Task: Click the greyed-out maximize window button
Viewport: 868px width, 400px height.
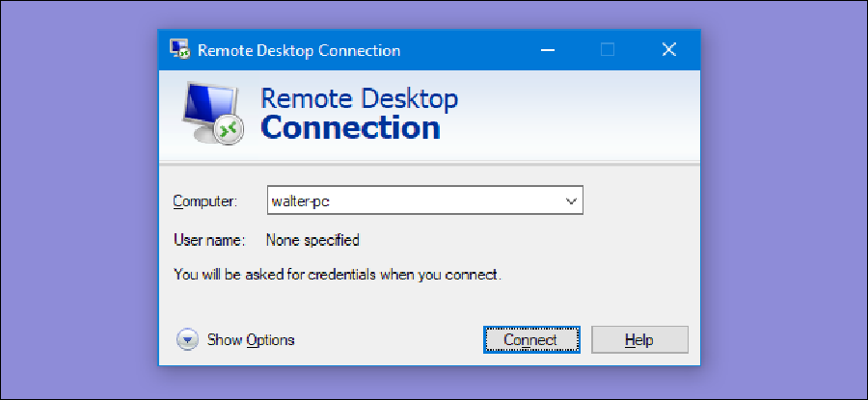Action: point(608,49)
